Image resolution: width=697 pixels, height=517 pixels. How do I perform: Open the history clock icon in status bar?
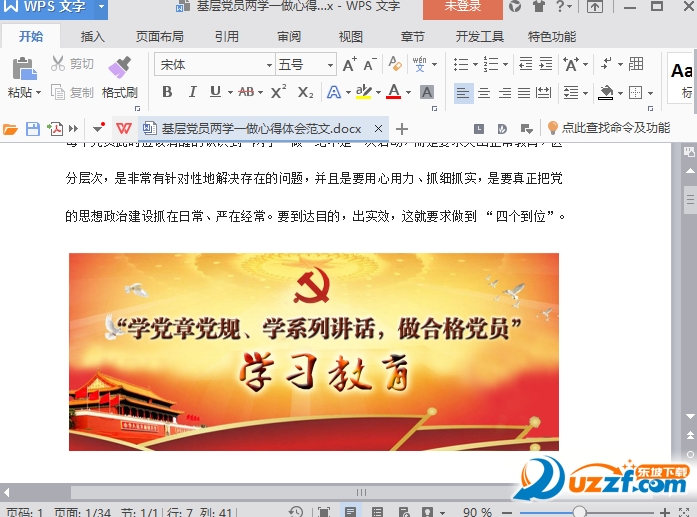[296, 512]
